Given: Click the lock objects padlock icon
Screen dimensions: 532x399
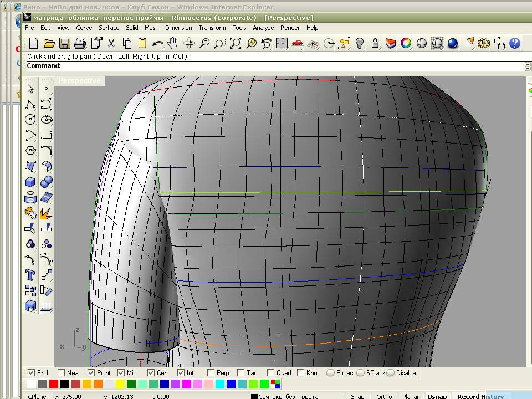Looking at the screenshot, I should pos(375,43).
